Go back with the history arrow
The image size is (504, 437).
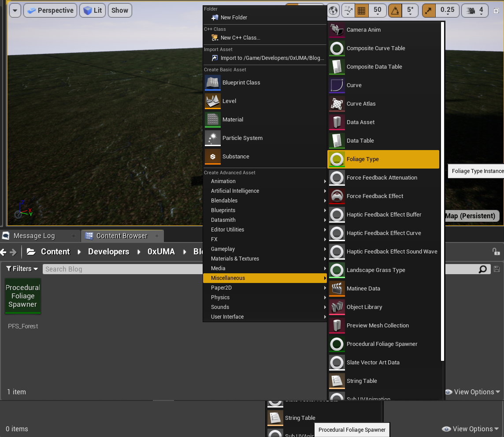[3, 252]
